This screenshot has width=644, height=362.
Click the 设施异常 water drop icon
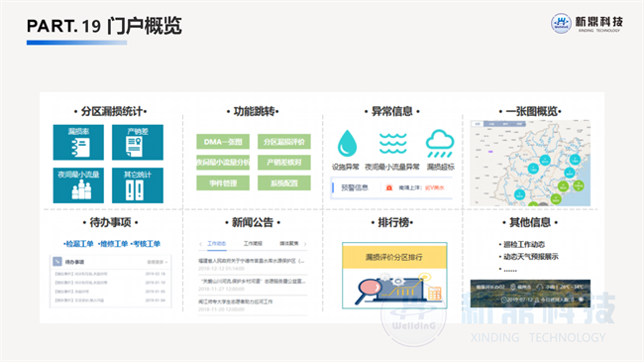347,143
